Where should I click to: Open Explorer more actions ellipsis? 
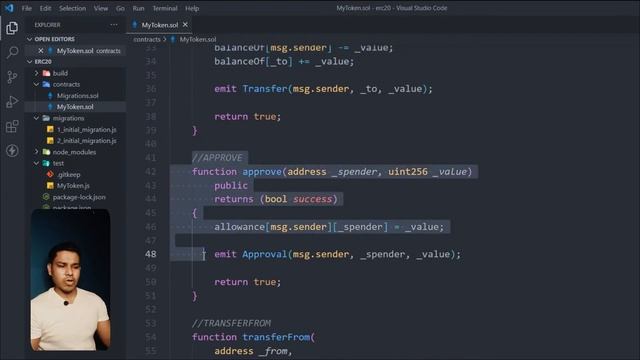[x=114, y=25]
